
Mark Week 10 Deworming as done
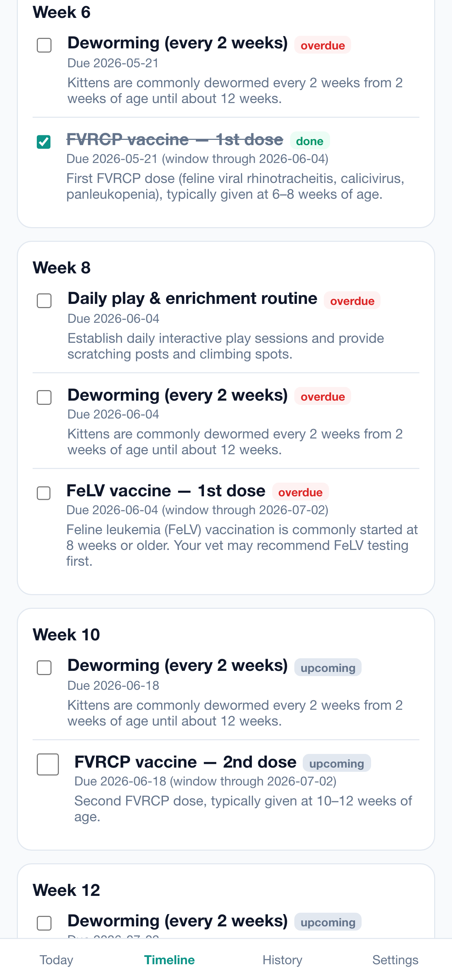click(44, 668)
